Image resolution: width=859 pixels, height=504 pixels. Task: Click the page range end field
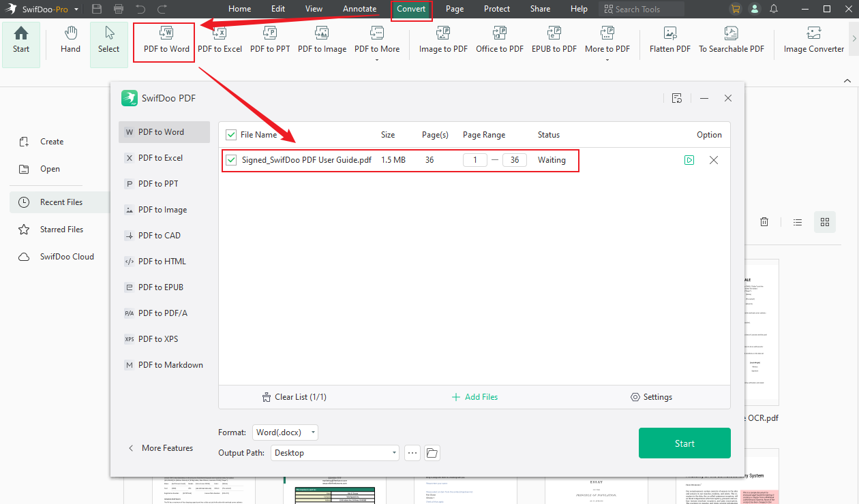[x=515, y=160]
